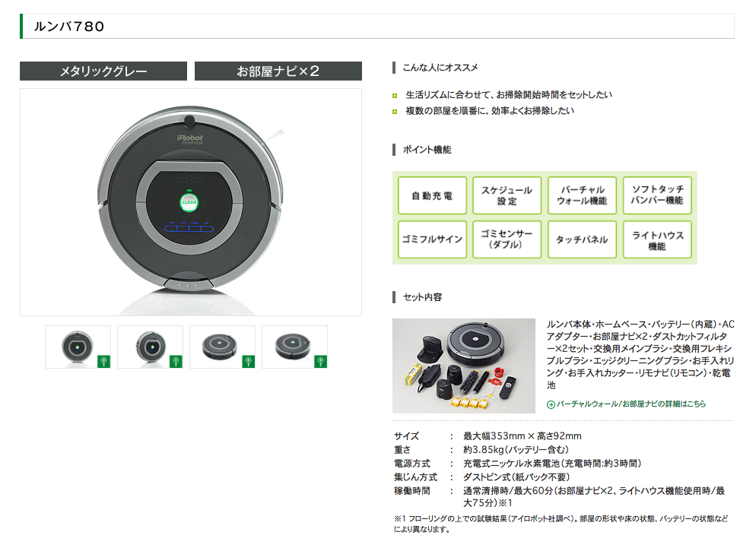Select the ゴミセンサー(ダブル) feature box

coord(507,239)
